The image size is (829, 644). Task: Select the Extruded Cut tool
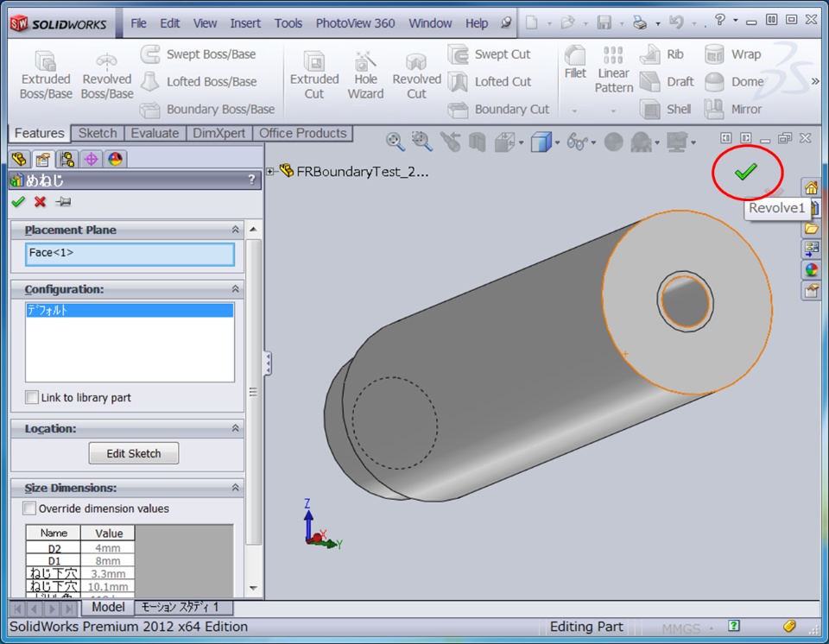[314, 74]
